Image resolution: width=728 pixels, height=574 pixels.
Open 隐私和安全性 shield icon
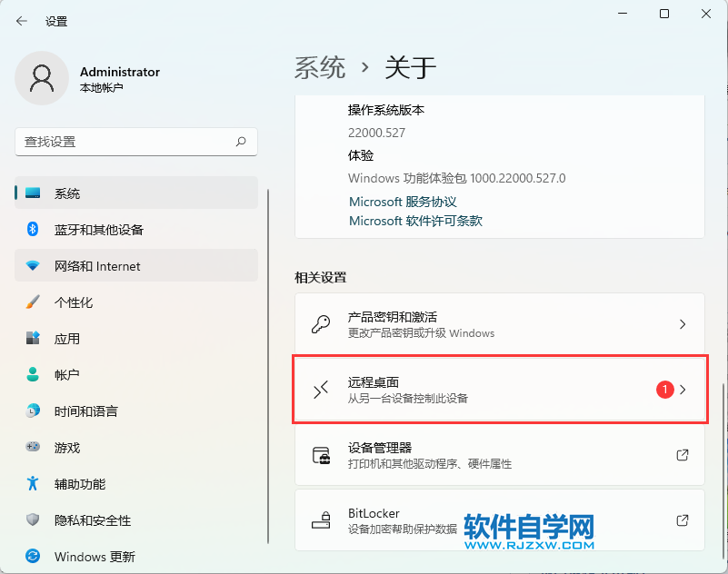(x=32, y=520)
